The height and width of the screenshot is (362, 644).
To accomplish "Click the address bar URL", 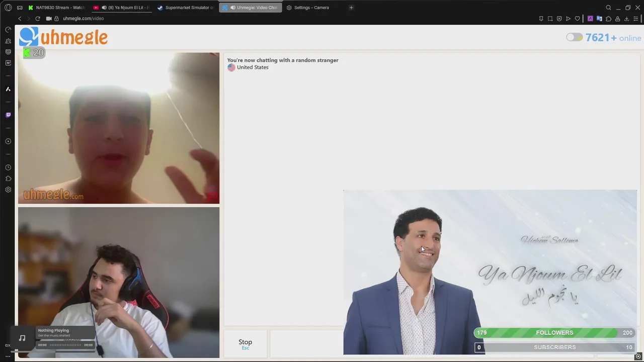I will click(84, 19).
